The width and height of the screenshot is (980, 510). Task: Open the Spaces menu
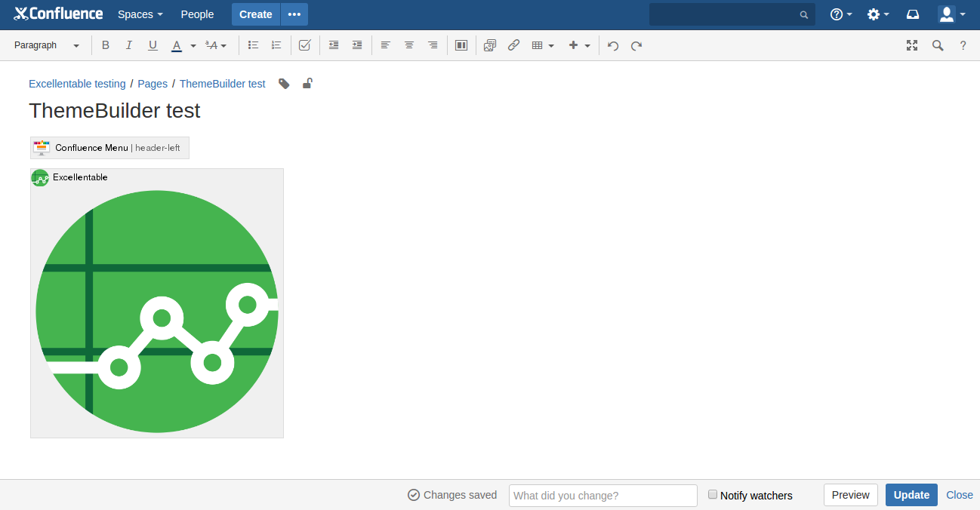point(140,14)
